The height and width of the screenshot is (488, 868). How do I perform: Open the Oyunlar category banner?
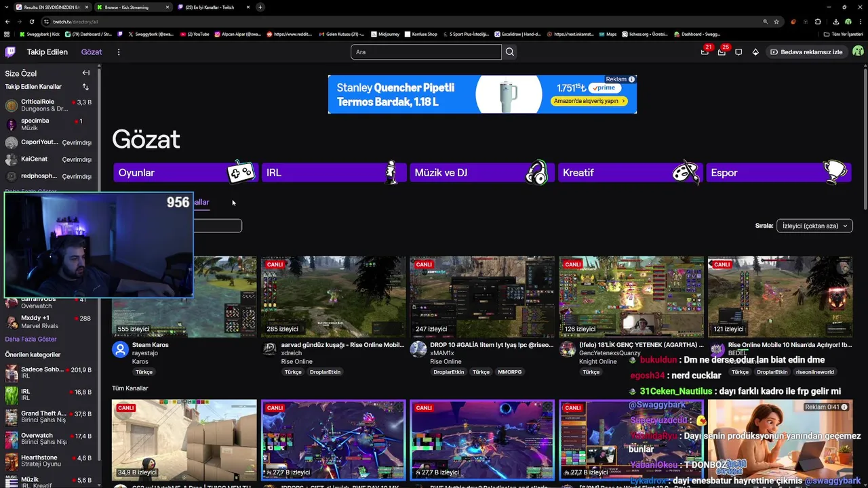185,173
